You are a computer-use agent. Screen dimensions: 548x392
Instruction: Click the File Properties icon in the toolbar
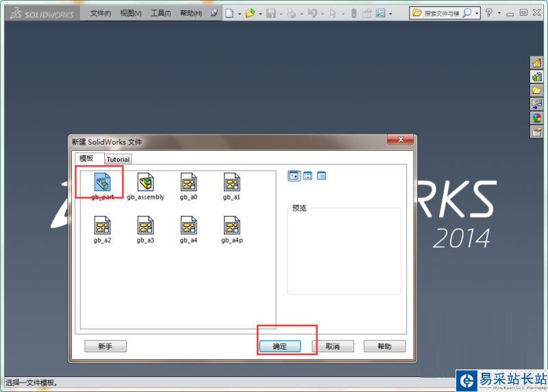366,13
